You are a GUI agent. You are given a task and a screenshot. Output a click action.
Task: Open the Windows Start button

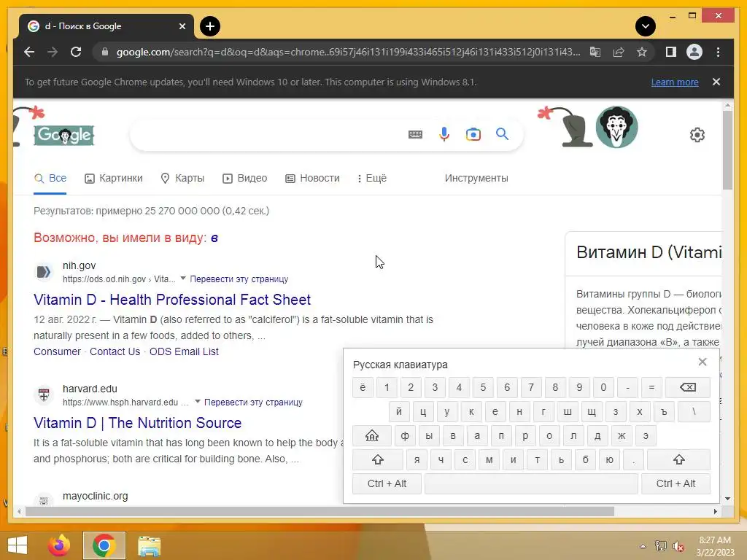click(x=18, y=545)
